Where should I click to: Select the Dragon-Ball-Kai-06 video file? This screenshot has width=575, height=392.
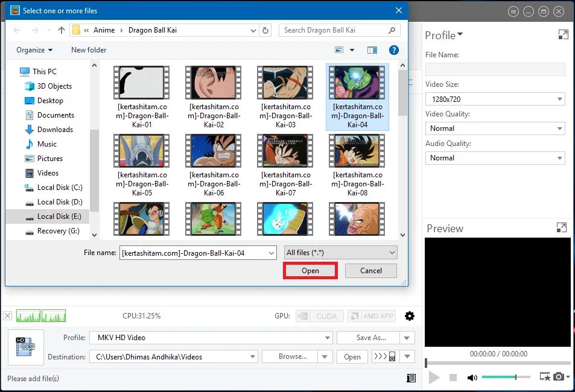point(214,165)
